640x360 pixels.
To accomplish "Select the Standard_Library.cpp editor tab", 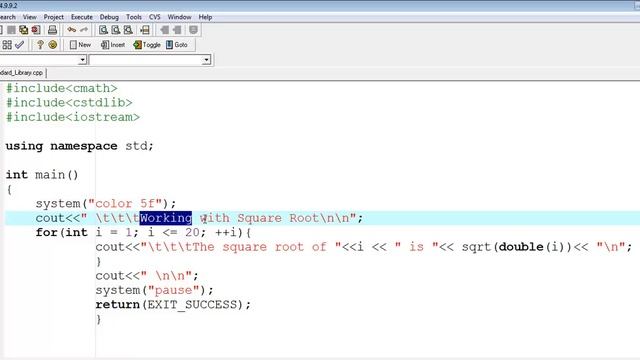I will 22,73.
